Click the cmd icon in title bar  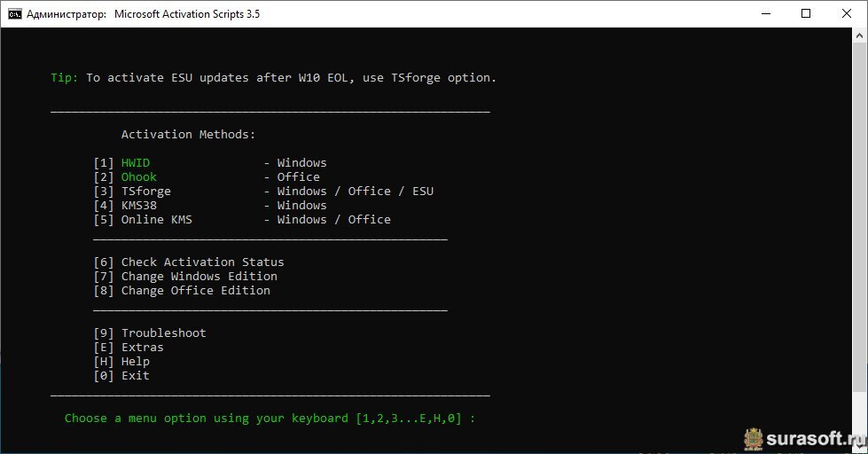pyautogui.click(x=14, y=14)
